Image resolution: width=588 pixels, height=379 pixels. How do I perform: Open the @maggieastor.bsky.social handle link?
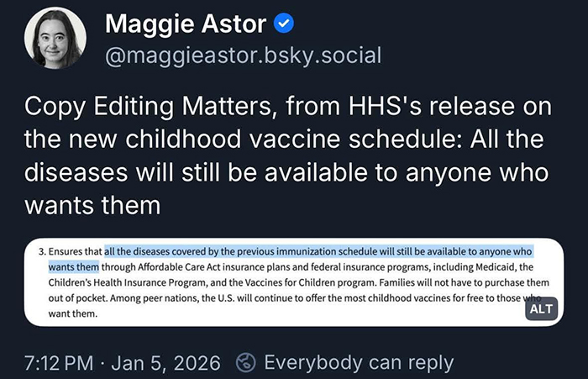tap(243, 55)
